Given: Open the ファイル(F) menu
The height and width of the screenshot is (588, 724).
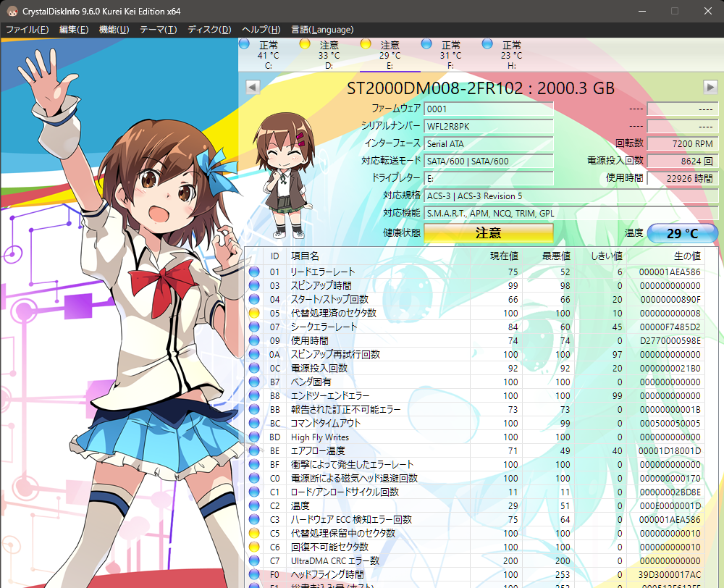Looking at the screenshot, I should pyautogui.click(x=28, y=30).
